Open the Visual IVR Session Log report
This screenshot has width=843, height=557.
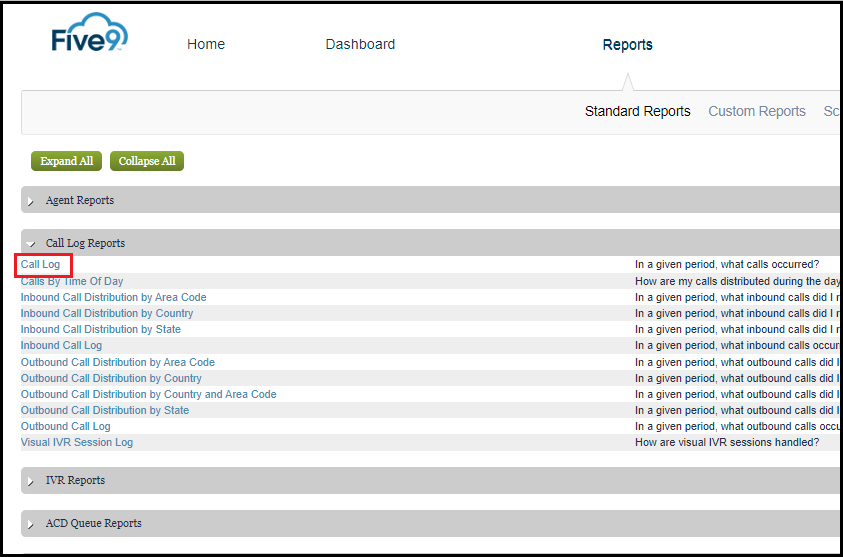click(x=77, y=442)
